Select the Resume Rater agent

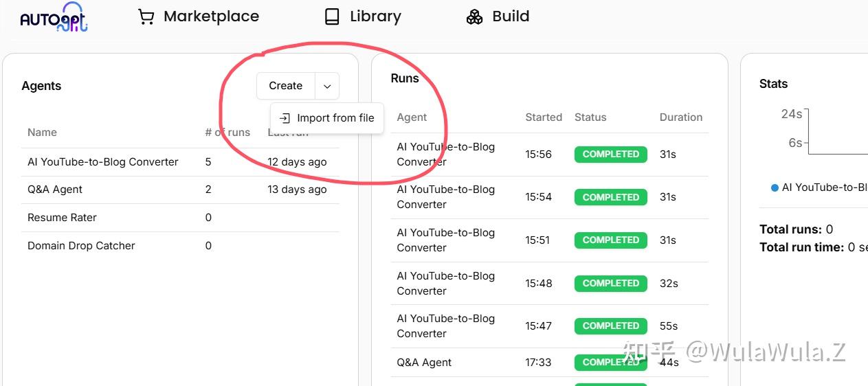62,218
